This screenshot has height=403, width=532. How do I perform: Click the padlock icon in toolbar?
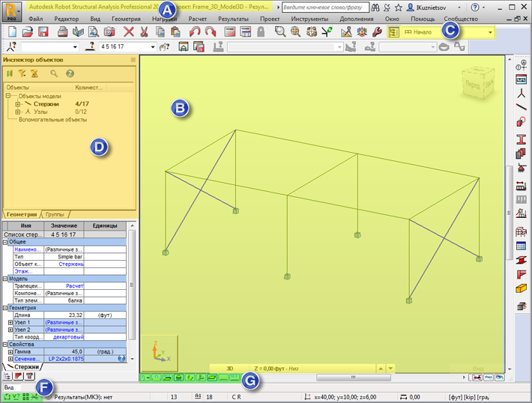[x=261, y=32]
